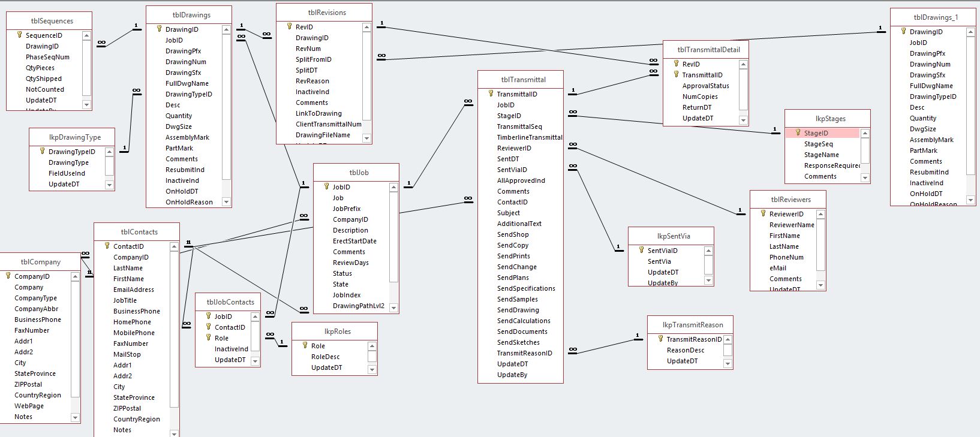Click scroll down arrow in tblJob
980x437 pixels.
(393, 308)
